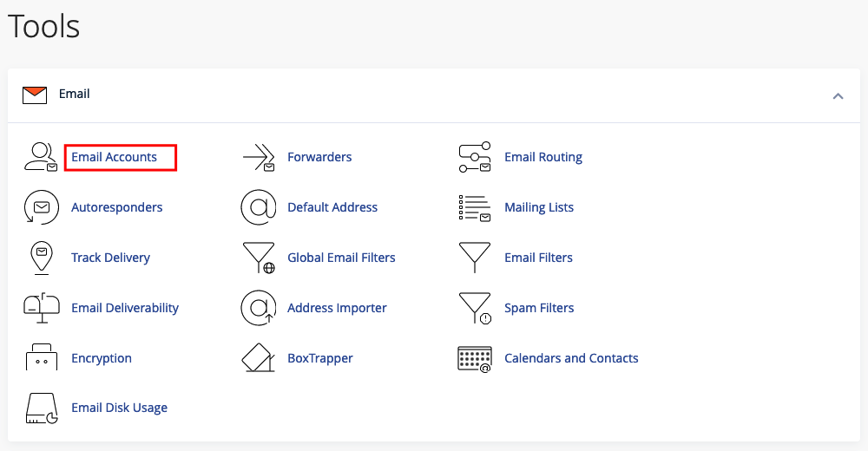Open the Email Filters link
The image size is (868, 451).
pos(538,258)
